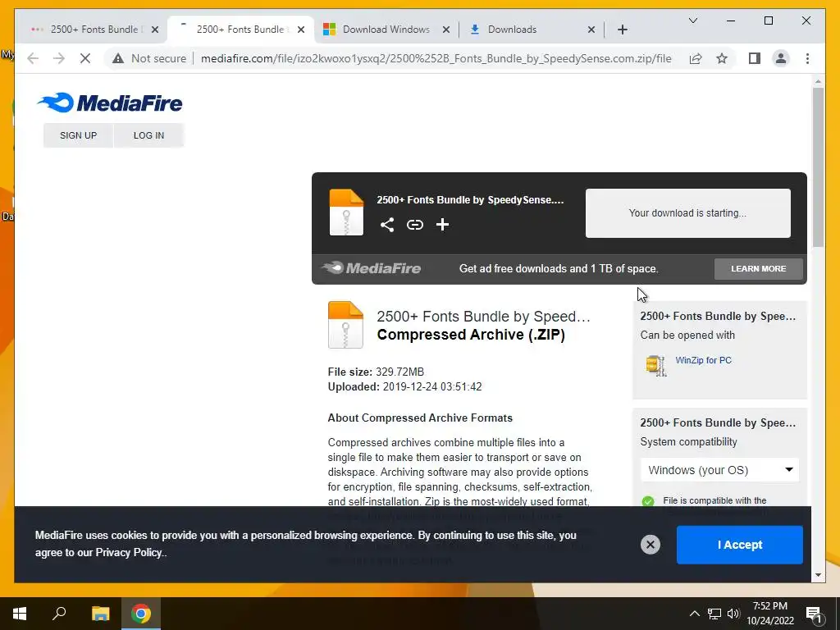
Task: Open the WinZip for PC link
Action: click(x=703, y=360)
